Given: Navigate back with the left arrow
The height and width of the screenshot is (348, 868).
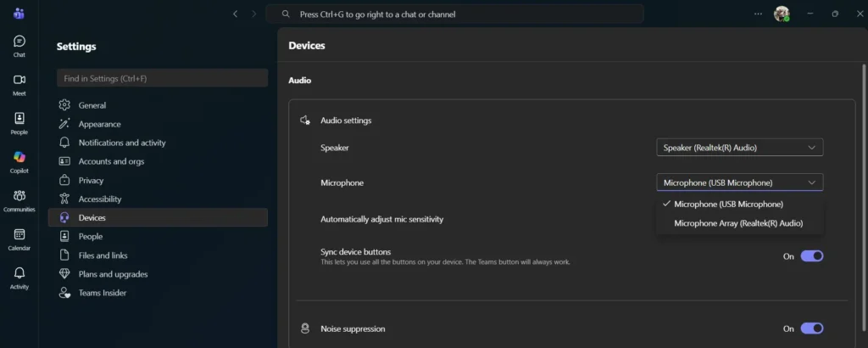Looking at the screenshot, I should pyautogui.click(x=236, y=14).
